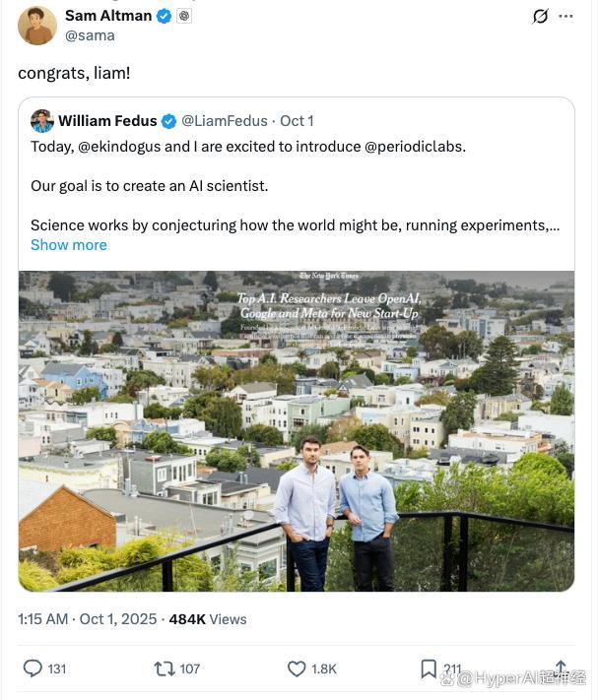Click Sam Altman's blue verified badge
The image size is (598, 700).
(165, 16)
